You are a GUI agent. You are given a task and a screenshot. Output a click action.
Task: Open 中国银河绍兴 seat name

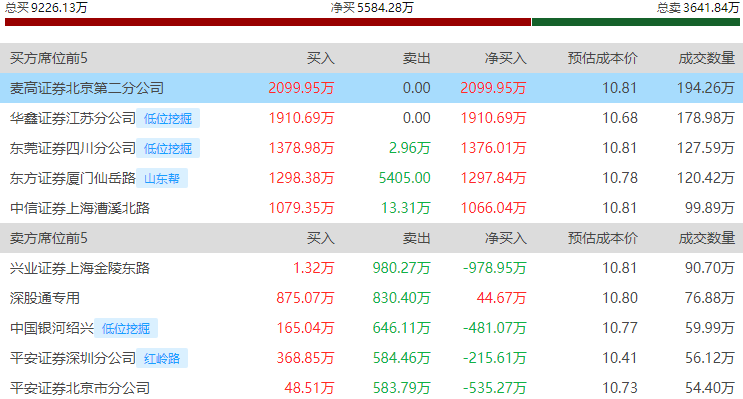[52, 328]
